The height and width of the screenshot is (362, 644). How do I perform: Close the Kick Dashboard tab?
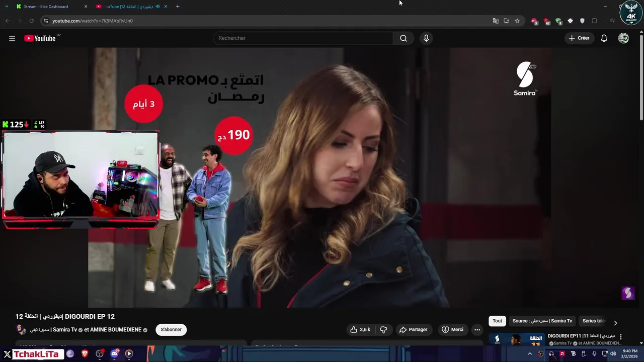pyautogui.click(x=86, y=7)
